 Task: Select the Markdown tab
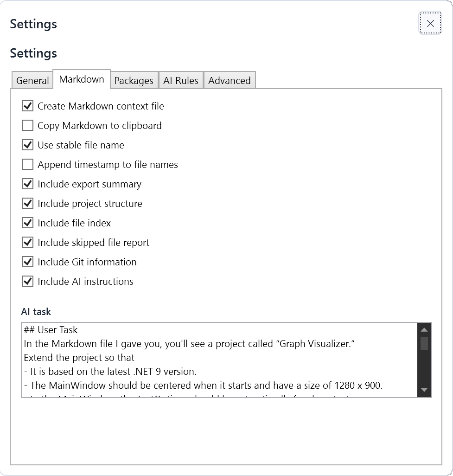pos(82,79)
